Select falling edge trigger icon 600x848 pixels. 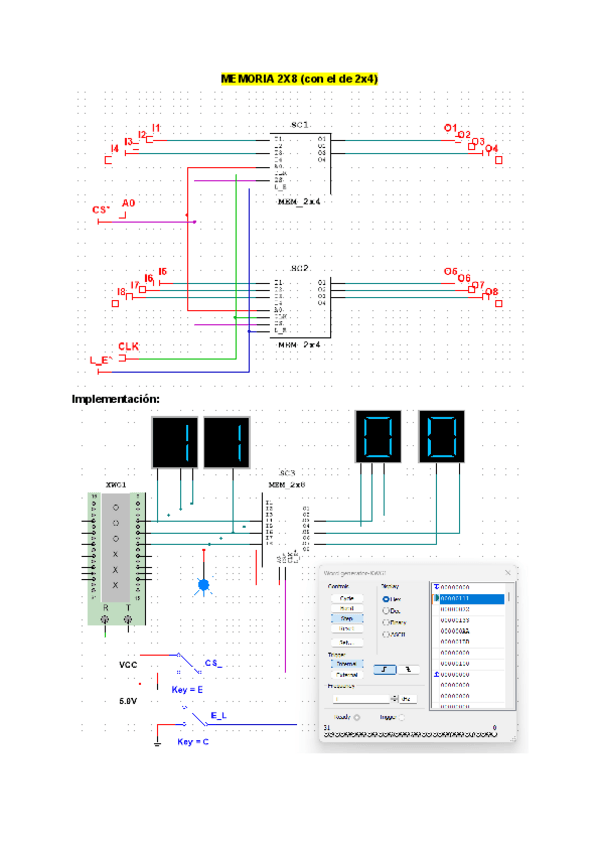coord(407,670)
